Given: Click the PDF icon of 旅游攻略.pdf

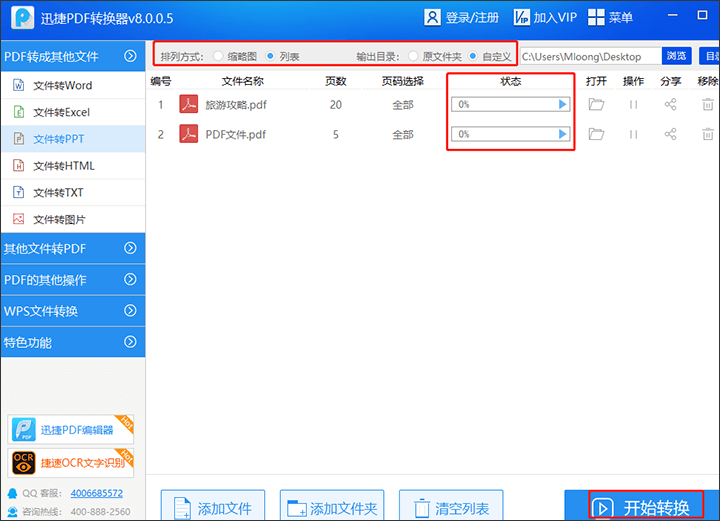Looking at the screenshot, I should coord(189,104).
